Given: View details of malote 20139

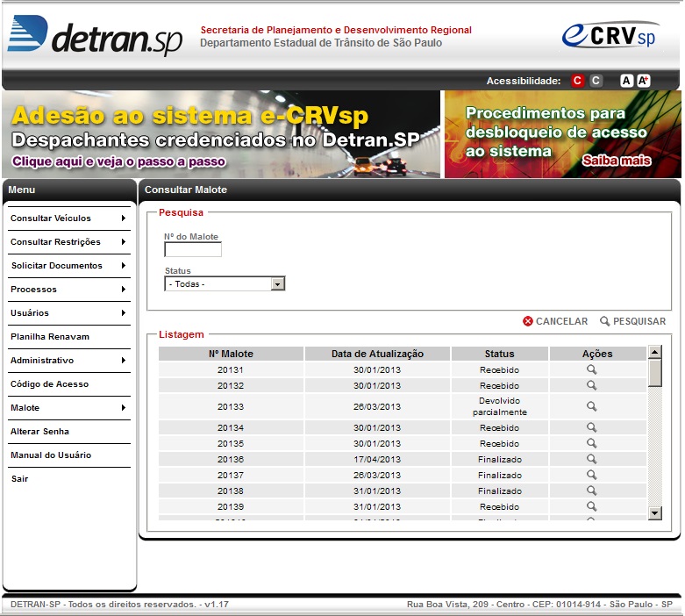Looking at the screenshot, I should [x=591, y=505].
